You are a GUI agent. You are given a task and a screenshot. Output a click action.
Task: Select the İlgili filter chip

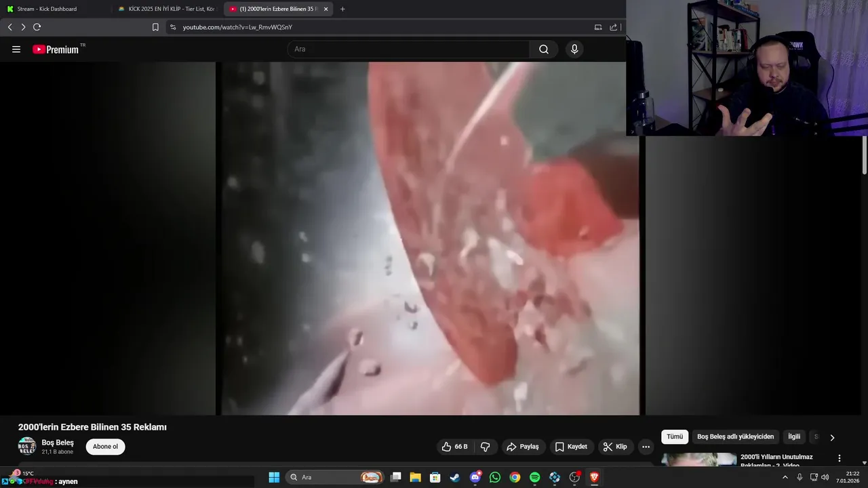(794, 437)
